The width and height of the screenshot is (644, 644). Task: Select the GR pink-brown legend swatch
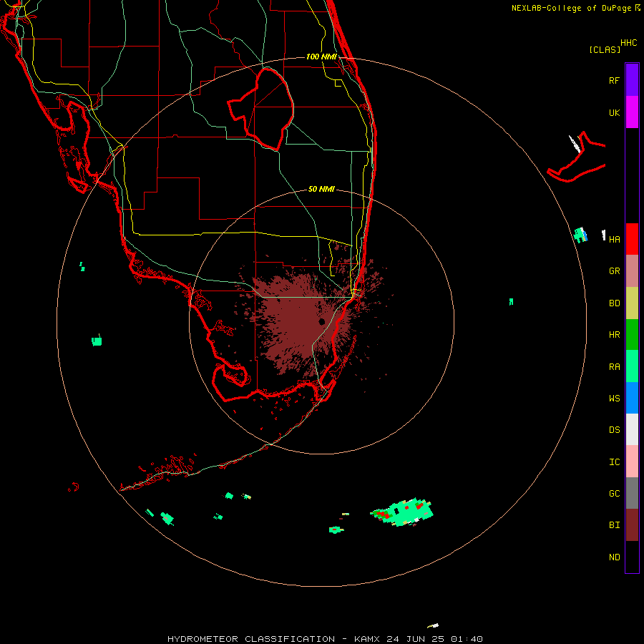click(632, 271)
